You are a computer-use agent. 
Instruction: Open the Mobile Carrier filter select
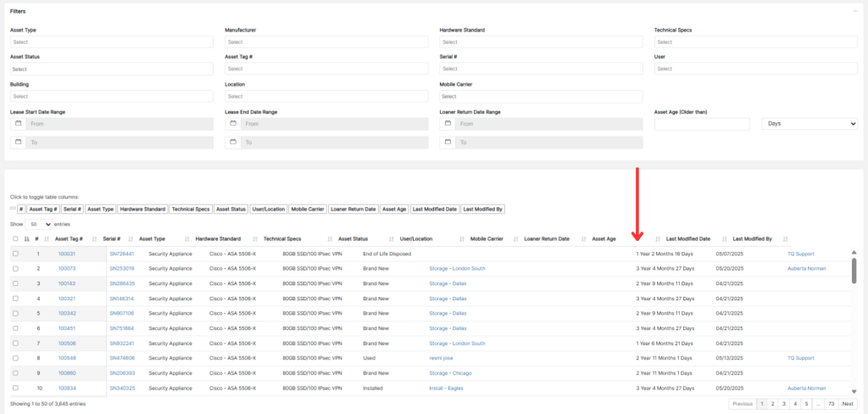[x=541, y=96]
